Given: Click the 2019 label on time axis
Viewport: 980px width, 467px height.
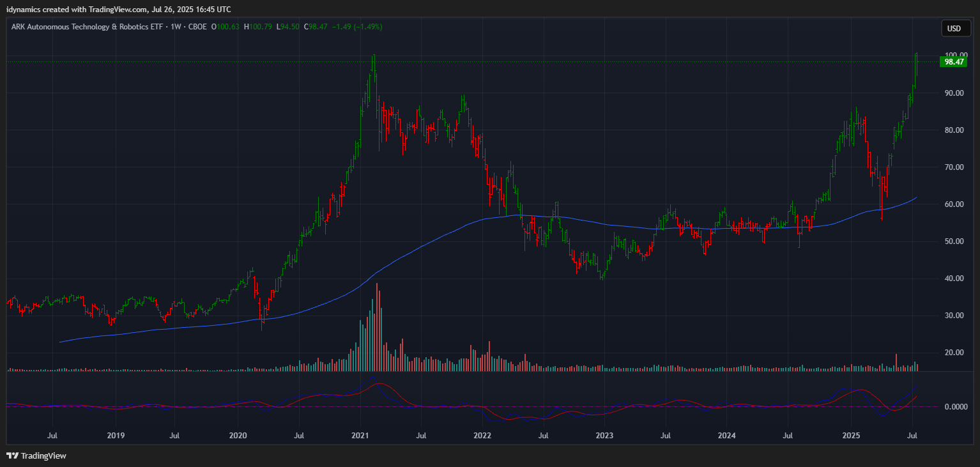Looking at the screenshot, I should tap(116, 436).
